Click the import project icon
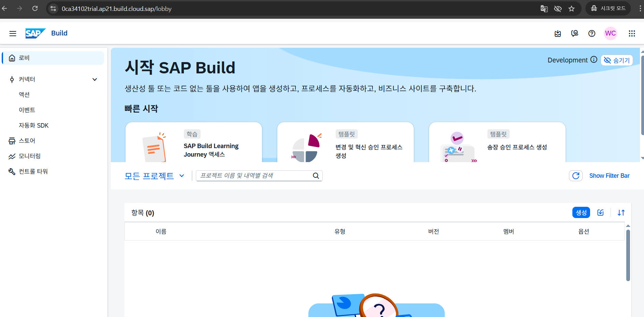 pyautogui.click(x=601, y=213)
